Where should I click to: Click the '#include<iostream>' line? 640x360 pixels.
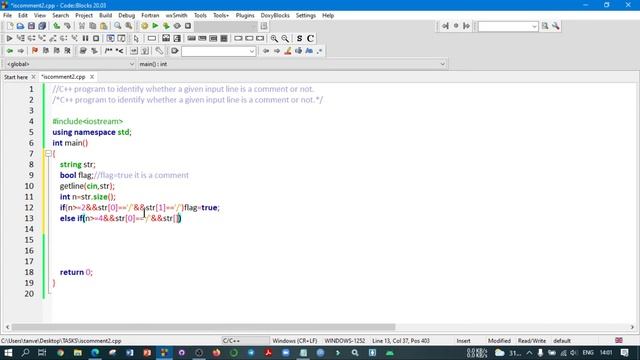click(87, 121)
